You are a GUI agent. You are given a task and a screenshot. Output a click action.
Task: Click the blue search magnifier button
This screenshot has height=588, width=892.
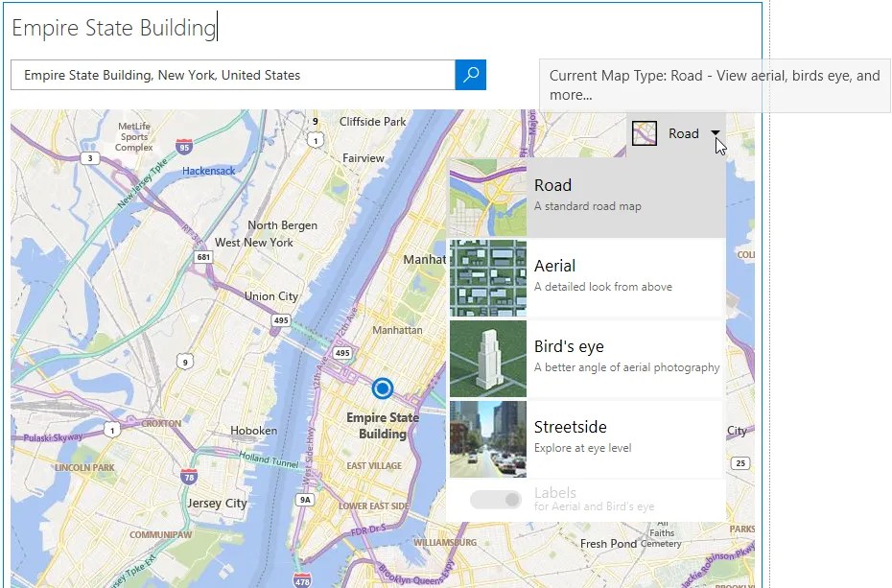pyautogui.click(x=471, y=75)
